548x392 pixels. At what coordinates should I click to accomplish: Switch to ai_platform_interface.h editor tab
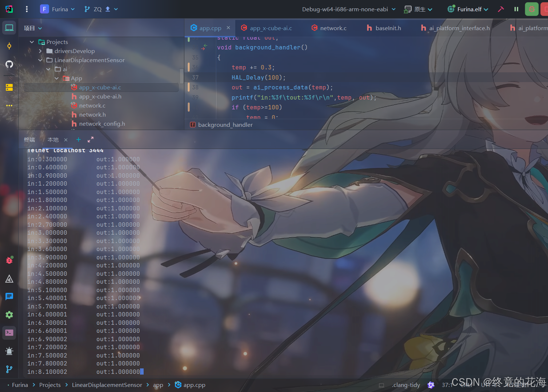pyautogui.click(x=455, y=28)
